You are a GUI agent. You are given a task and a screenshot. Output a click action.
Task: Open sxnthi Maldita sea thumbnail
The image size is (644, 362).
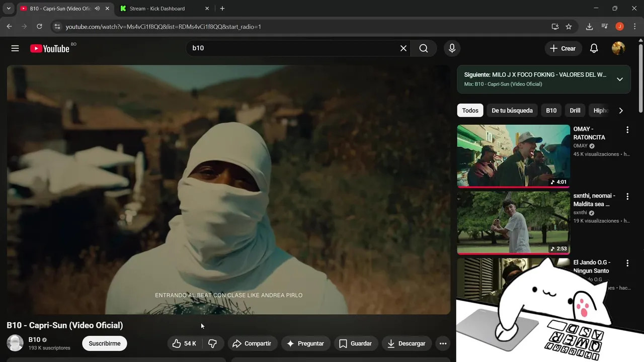pos(513,223)
